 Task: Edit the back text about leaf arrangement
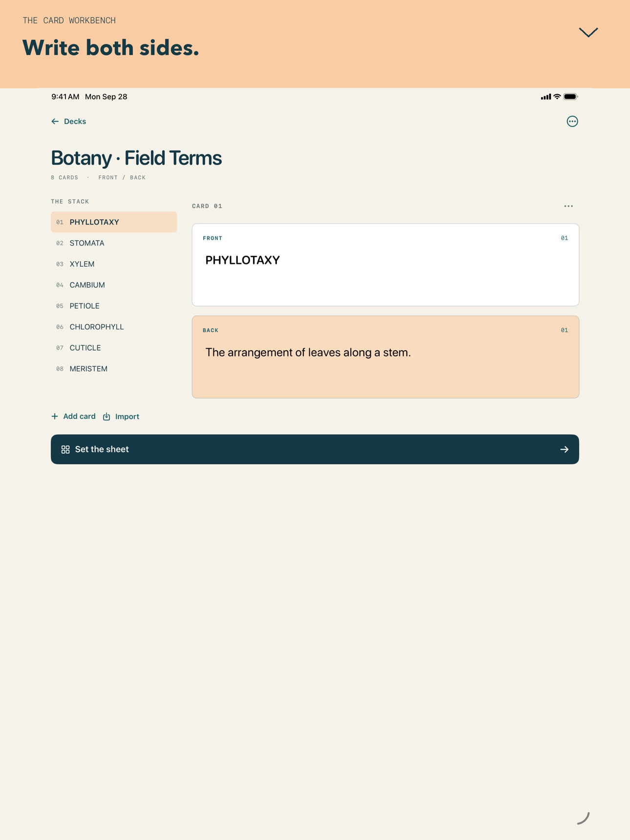tap(308, 353)
